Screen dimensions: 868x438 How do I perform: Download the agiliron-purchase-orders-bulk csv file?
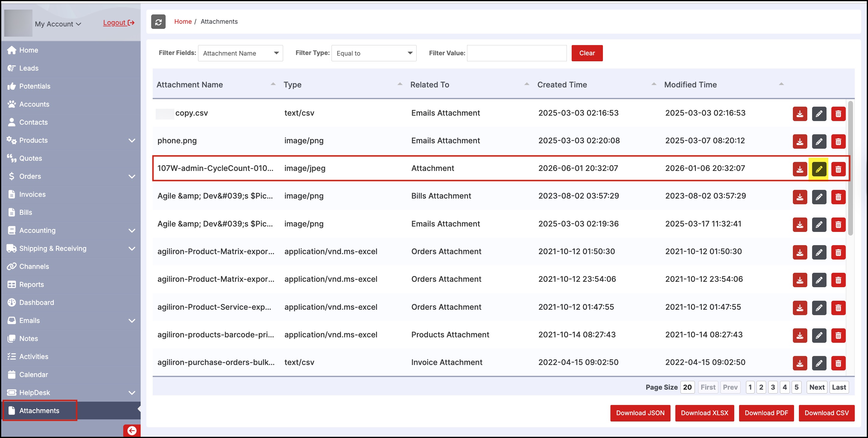(799, 363)
